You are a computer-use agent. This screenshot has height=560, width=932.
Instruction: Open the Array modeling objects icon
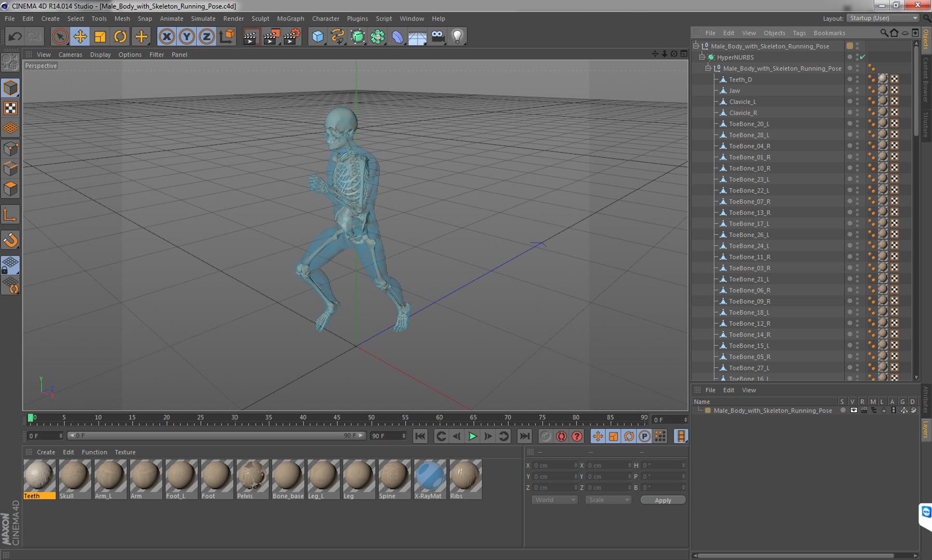pos(378,36)
